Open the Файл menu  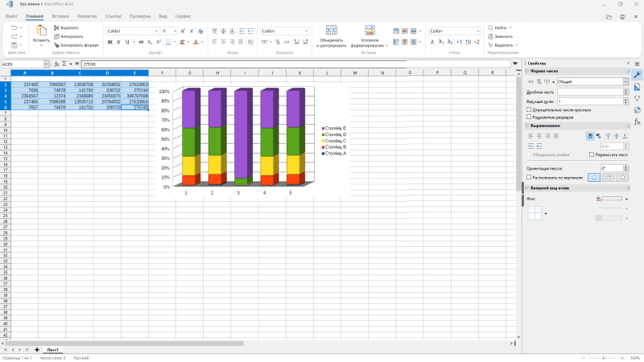click(11, 15)
